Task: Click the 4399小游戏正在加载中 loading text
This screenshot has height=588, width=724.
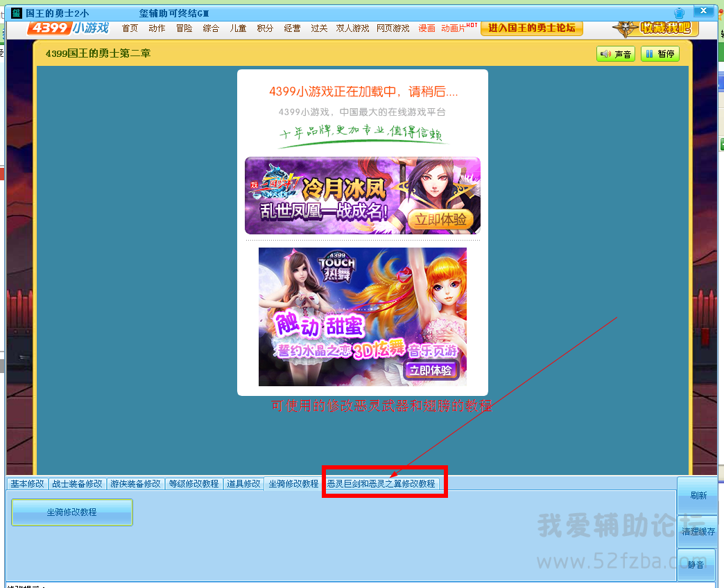Action: tap(363, 92)
